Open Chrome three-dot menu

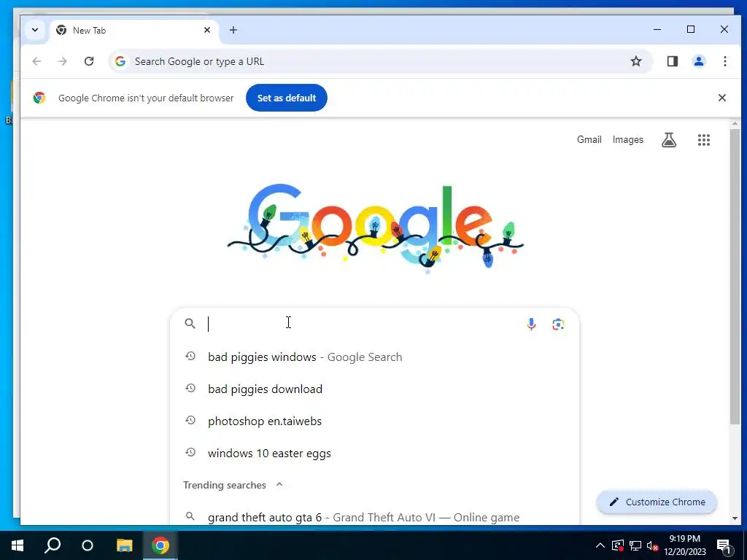click(724, 61)
